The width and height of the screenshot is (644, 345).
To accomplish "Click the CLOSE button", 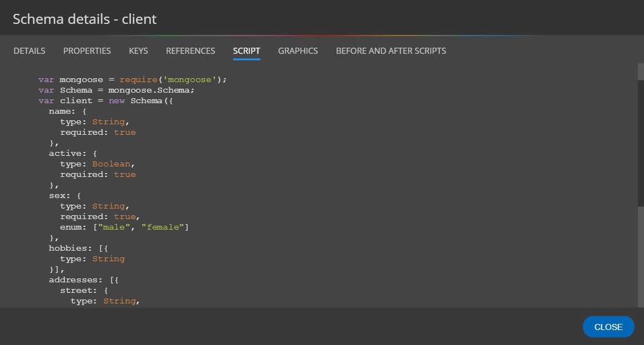I will [x=608, y=327].
